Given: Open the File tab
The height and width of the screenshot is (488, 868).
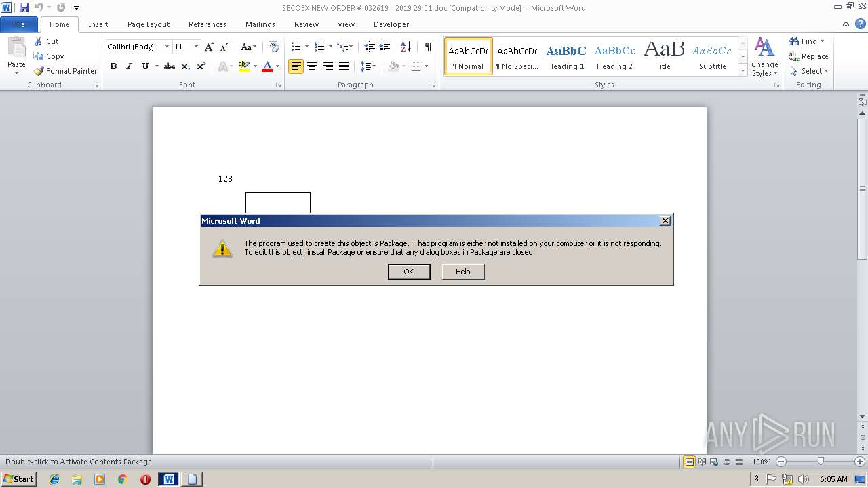Looking at the screenshot, I should (19, 24).
